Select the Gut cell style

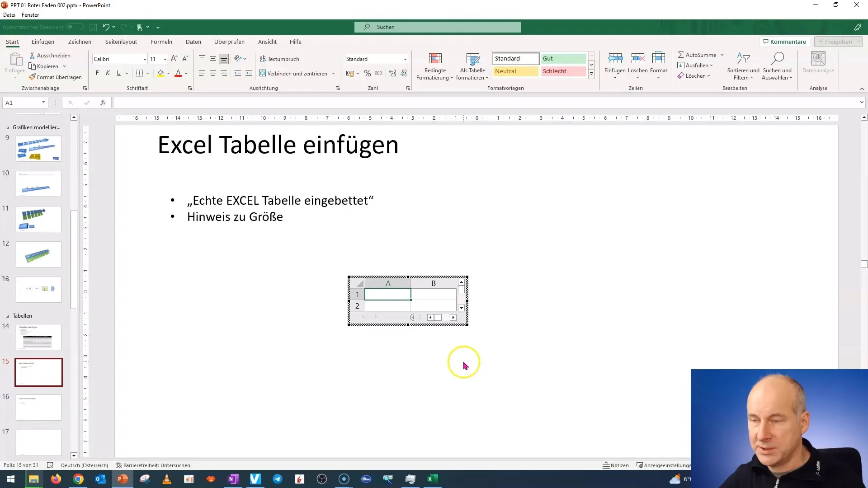pos(563,59)
